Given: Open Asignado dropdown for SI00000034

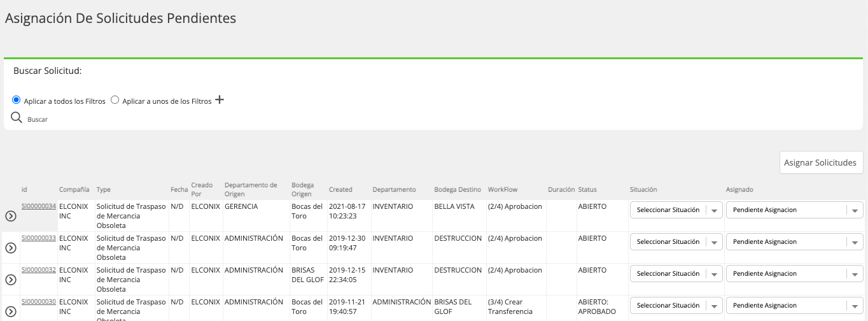Looking at the screenshot, I should pyautogui.click(x=794, y=210).
